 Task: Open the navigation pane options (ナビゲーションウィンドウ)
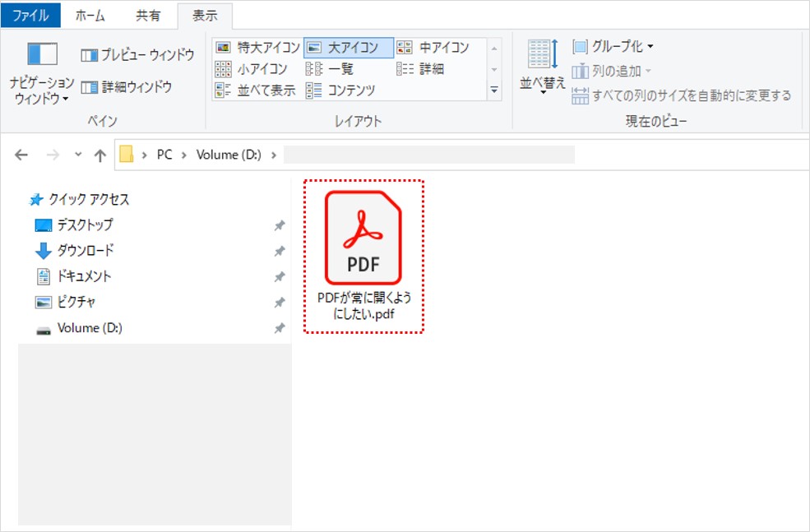tap(42, 72)
